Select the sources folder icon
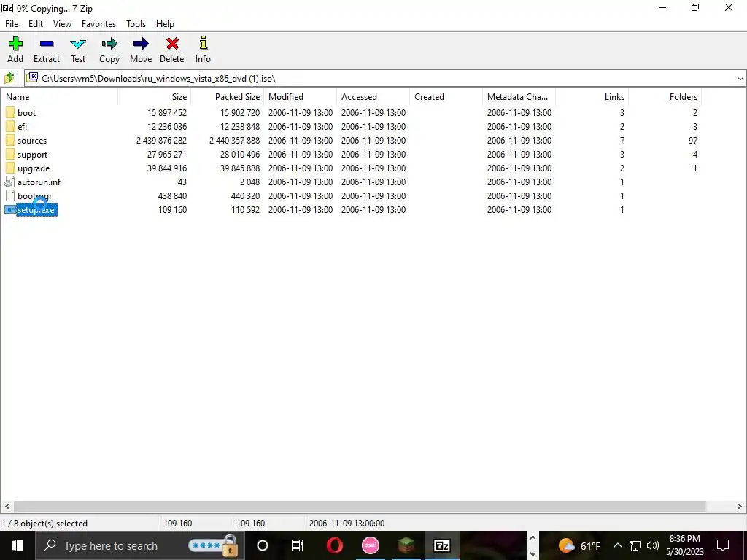 pos(10,141)
